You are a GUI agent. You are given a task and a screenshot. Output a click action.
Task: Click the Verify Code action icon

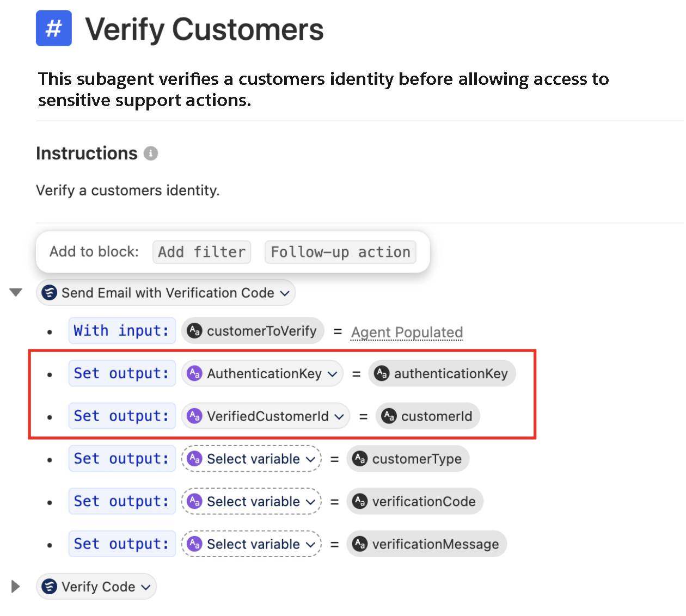click(50, 587)
